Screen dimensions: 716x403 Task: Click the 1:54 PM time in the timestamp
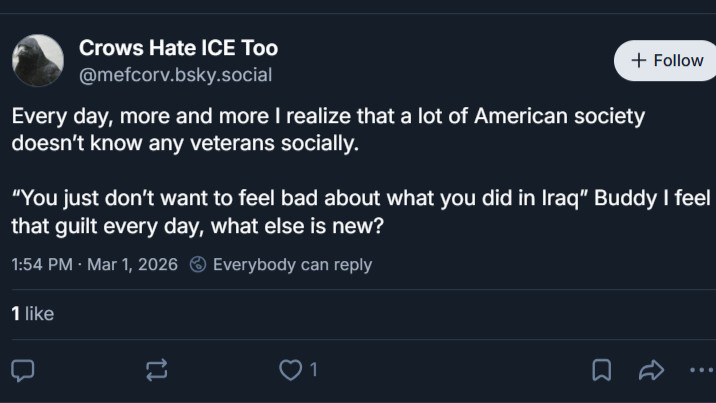coord(42,265)
